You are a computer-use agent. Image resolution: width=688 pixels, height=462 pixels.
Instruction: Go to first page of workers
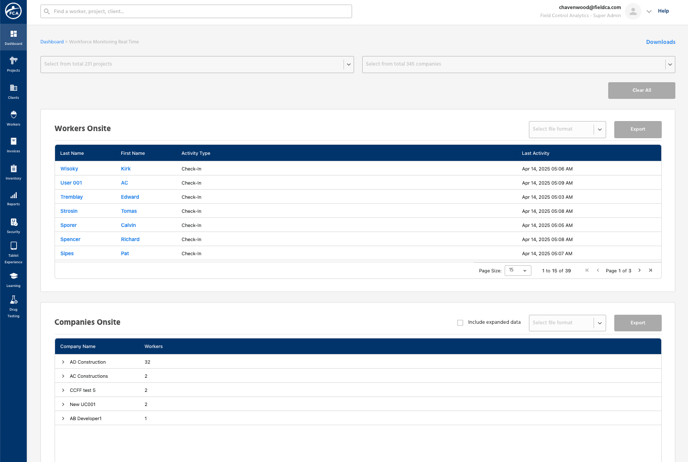click(x=587, y=270)
